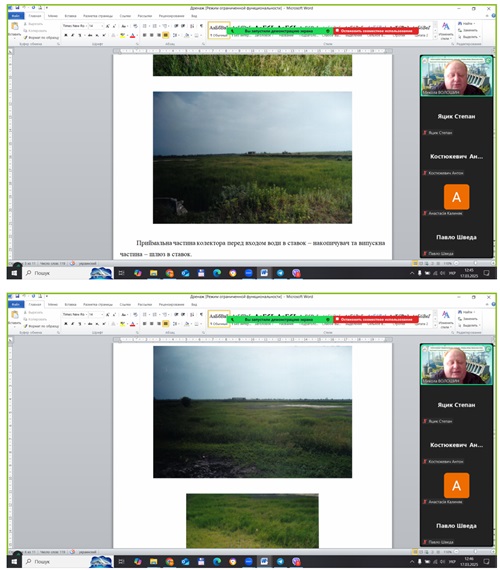Switch to Вид tab in the bottom screenshot
The height and width of the screenshot is (570, 500).
194,305
